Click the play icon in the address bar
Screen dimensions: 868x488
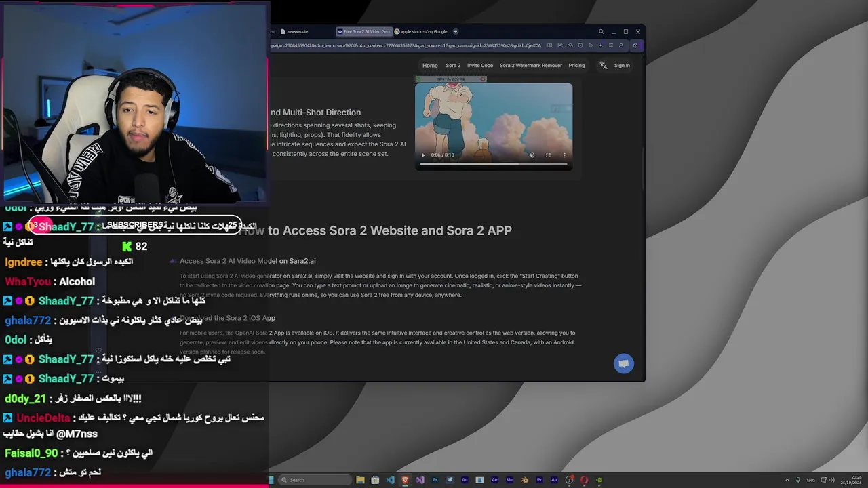pos(591,45)
